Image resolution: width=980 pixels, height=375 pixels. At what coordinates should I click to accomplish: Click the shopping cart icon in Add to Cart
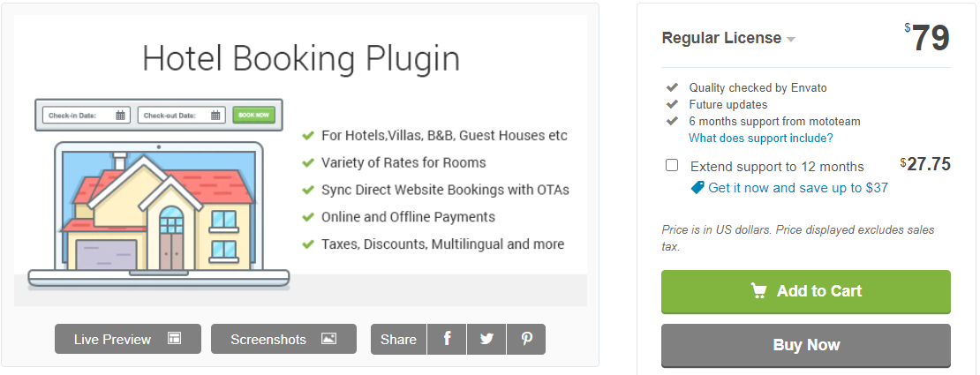[x=758, y=290]
